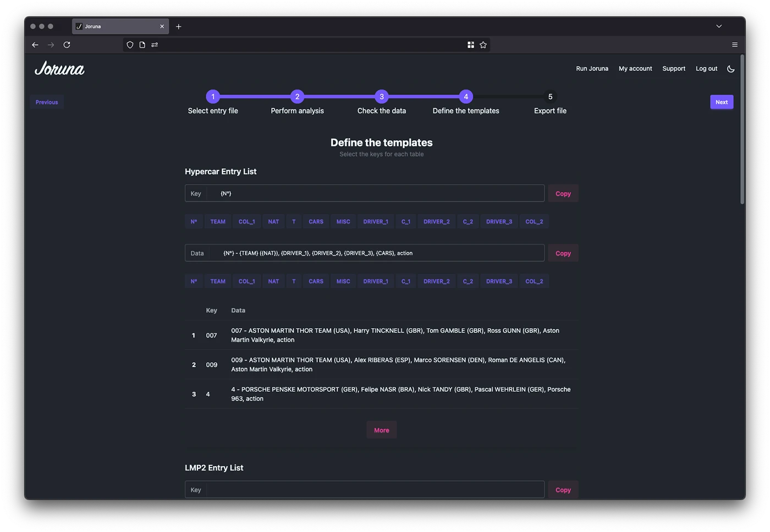Click the page document icon in the address bar

tap(142, 45)
